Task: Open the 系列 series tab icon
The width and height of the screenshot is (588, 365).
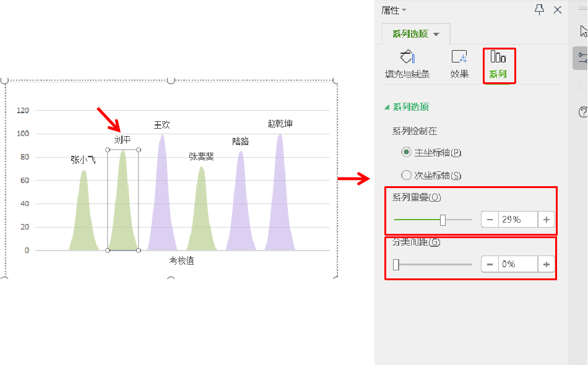Action: point(498,58)
